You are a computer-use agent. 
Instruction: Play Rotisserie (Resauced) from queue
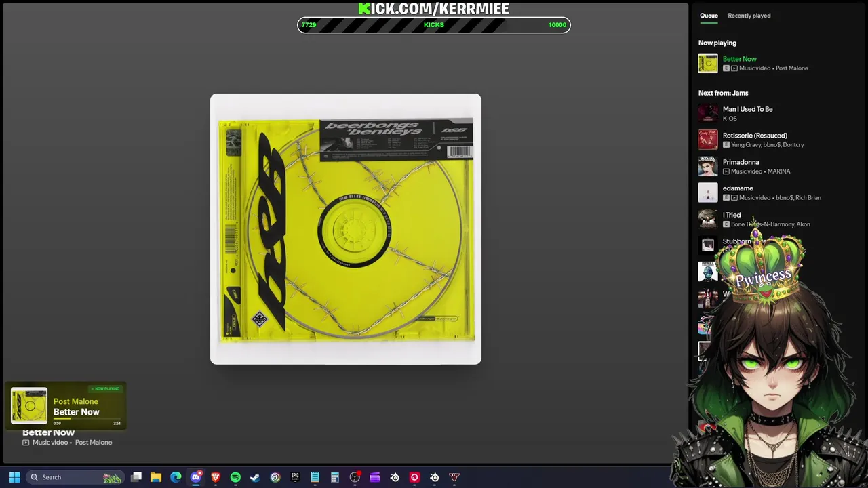click(755, 136)
